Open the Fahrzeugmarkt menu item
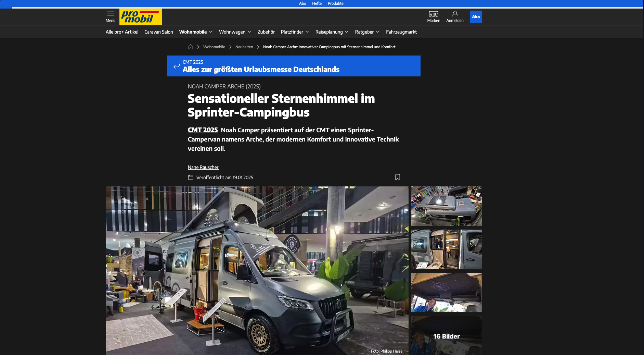The height and width of the screenshot is (355, 644). point(401,32)
